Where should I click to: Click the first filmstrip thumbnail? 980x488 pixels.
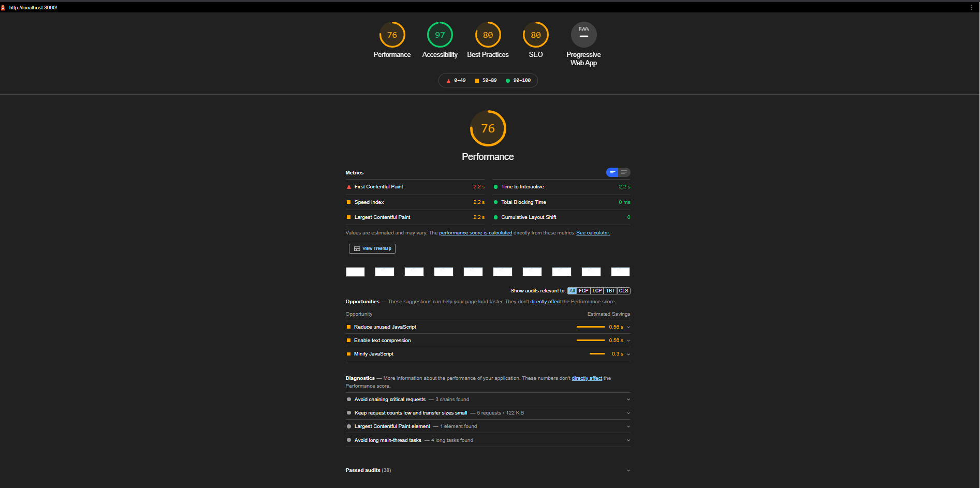click(x=355, y=272)
